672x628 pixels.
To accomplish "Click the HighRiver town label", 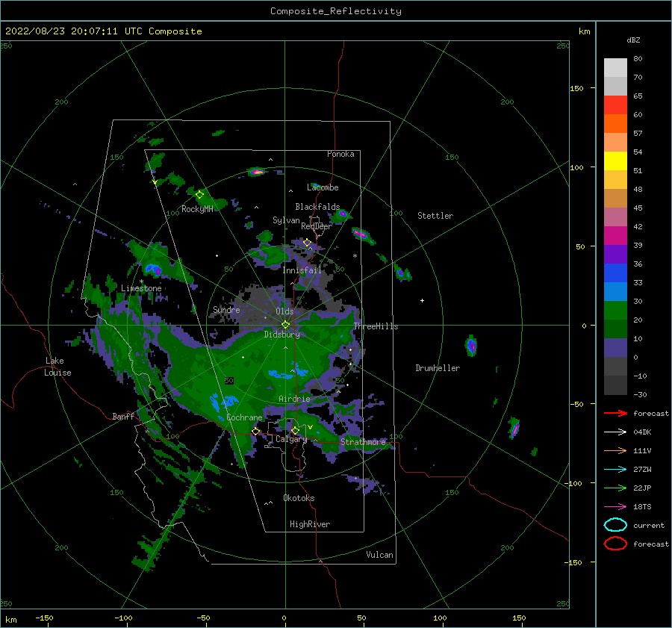I will click(x=310, y=524).
